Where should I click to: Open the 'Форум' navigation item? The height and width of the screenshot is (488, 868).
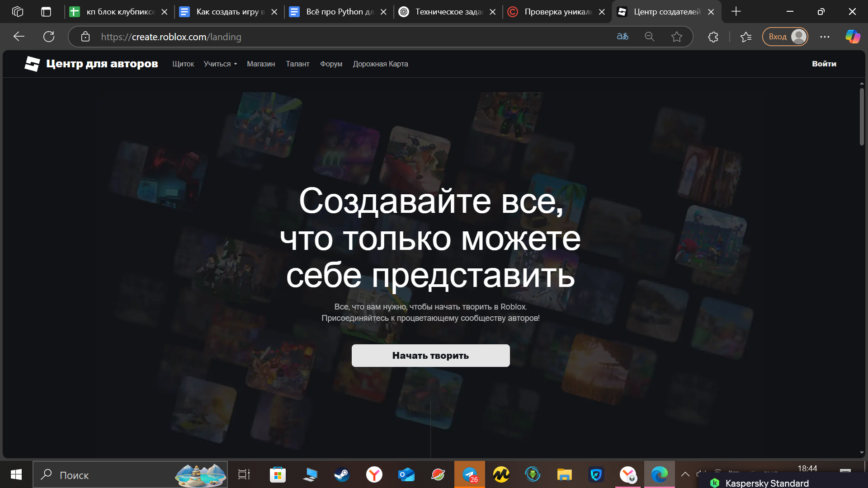[331, 64]
